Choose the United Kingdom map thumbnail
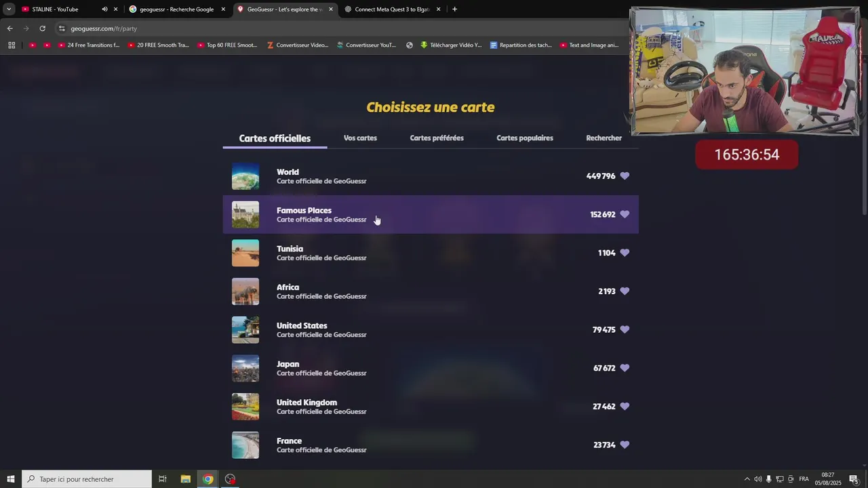The image size is (868, 488). point(245,407)
